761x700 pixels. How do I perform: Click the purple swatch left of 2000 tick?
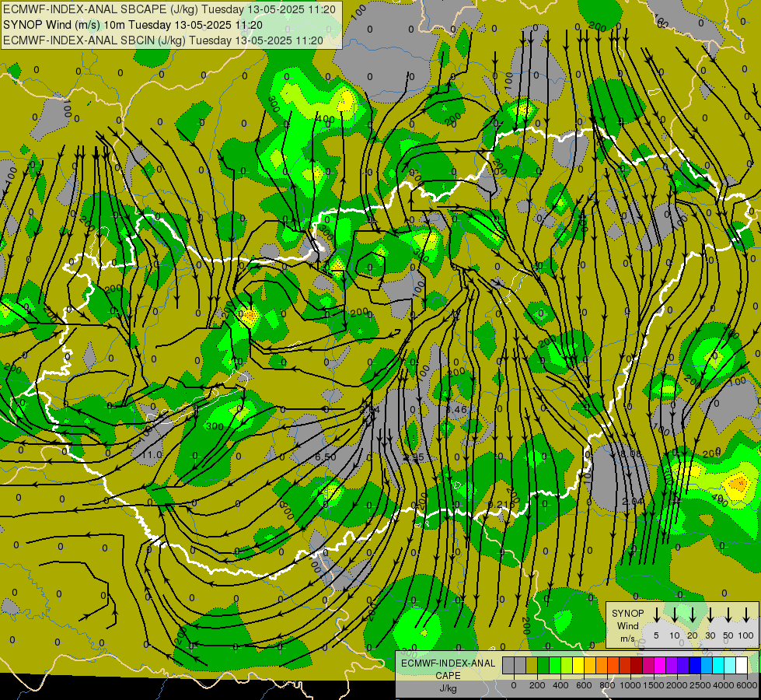[x=672, y=665]
